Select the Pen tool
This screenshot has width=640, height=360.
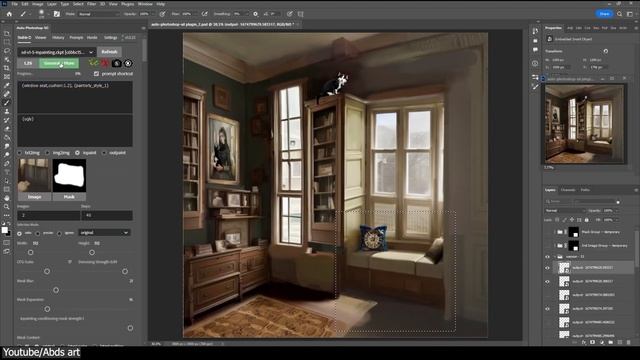tap(7, 163)
